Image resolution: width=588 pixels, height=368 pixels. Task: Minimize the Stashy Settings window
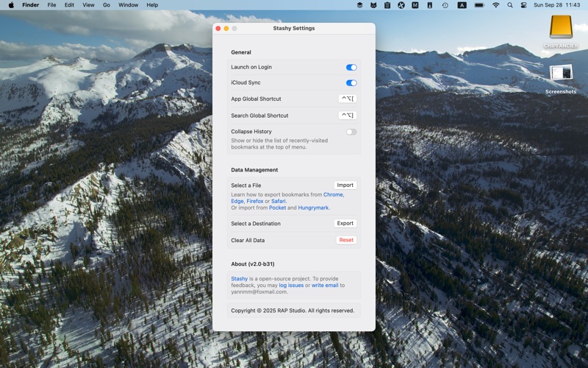(x=226, y=29)
